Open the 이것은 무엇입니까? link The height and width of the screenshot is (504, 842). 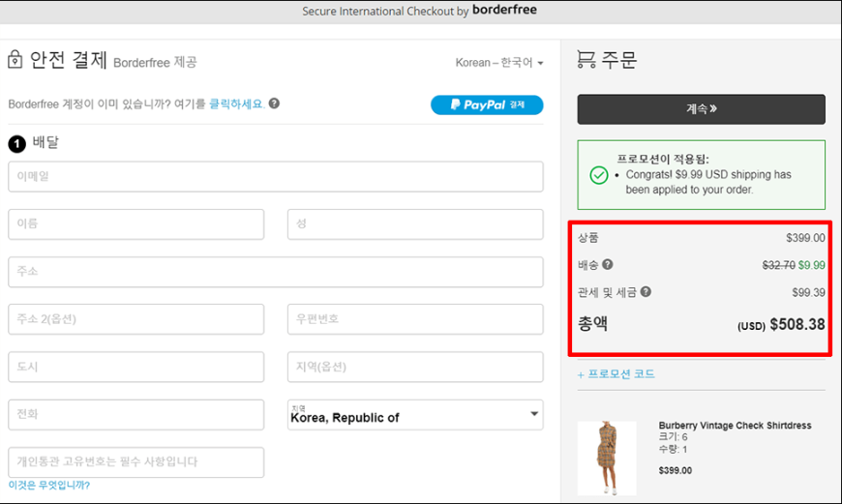[48, 486]
